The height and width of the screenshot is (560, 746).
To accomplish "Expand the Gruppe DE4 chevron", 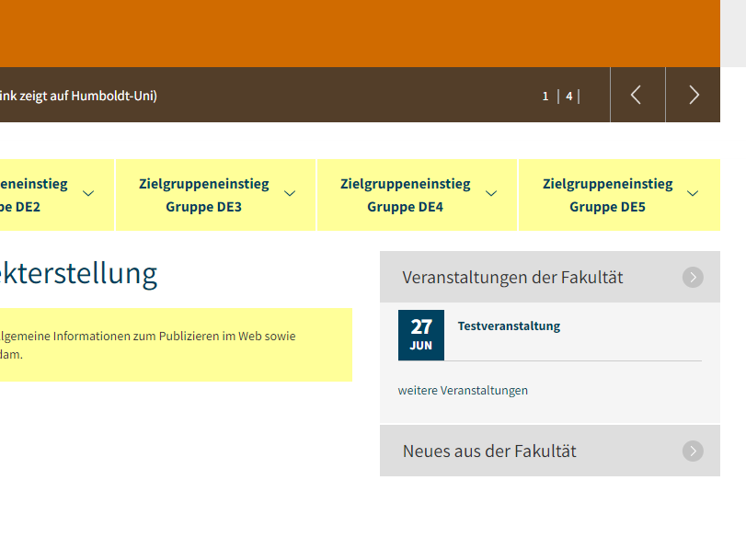I will (491, 193).
